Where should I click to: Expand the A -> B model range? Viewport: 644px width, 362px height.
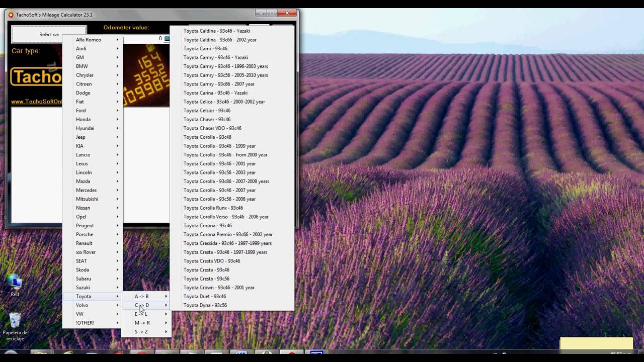[146, 296]
